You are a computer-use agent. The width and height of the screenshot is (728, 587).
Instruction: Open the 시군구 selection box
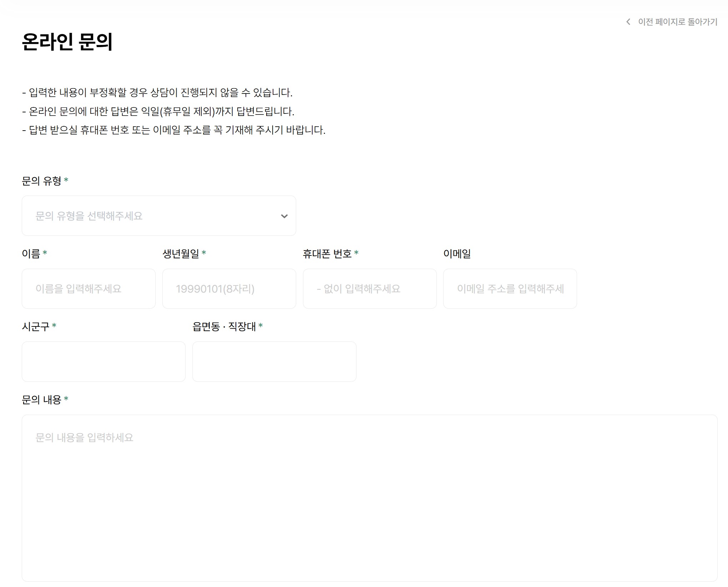click(103, 361)
